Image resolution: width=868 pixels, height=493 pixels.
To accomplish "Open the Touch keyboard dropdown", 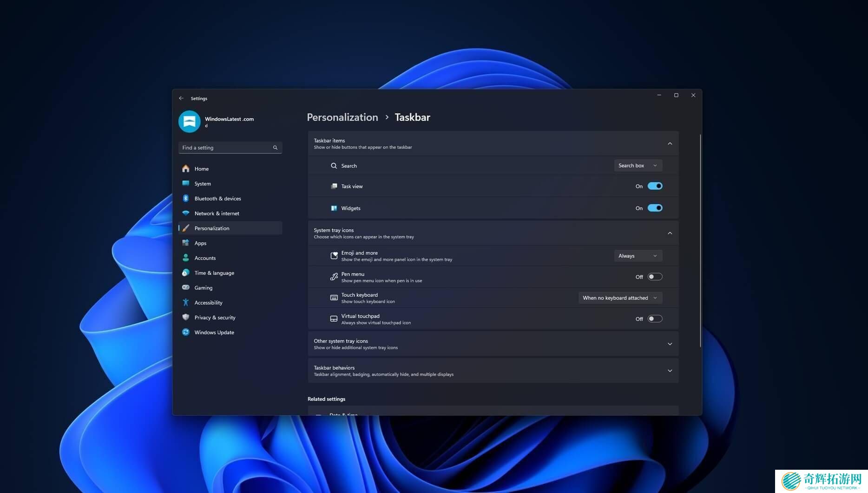I will click(620, 298).
